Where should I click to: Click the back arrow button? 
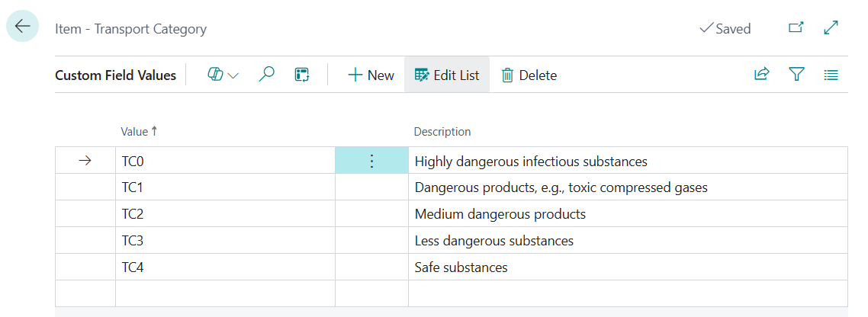pyautogui.click(x=23, y=27)
